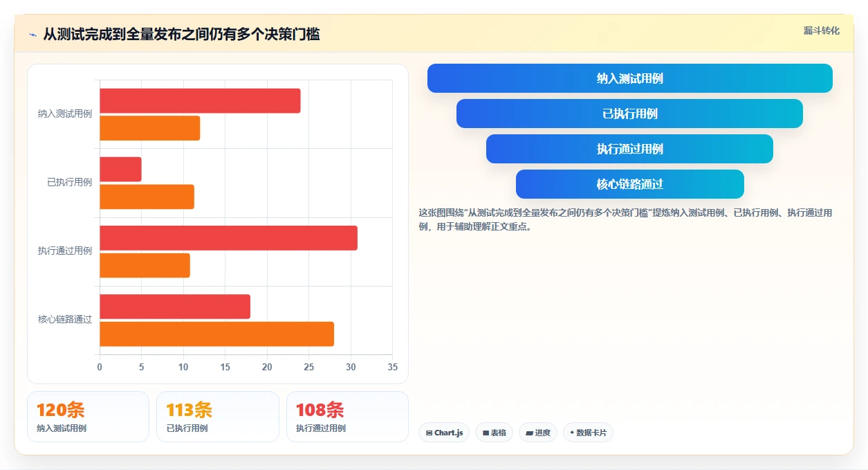Click the 数据卡片 tag chip
The width and height of the screenshot is (868, 470).
588,433
